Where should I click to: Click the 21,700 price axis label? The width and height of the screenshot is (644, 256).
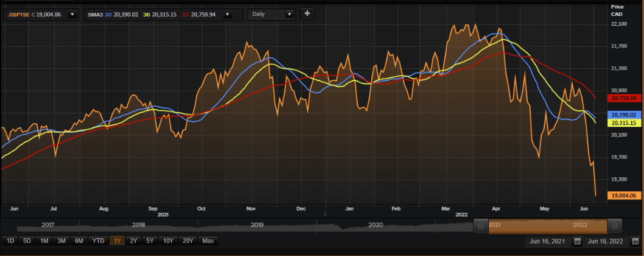pos(619,46)
